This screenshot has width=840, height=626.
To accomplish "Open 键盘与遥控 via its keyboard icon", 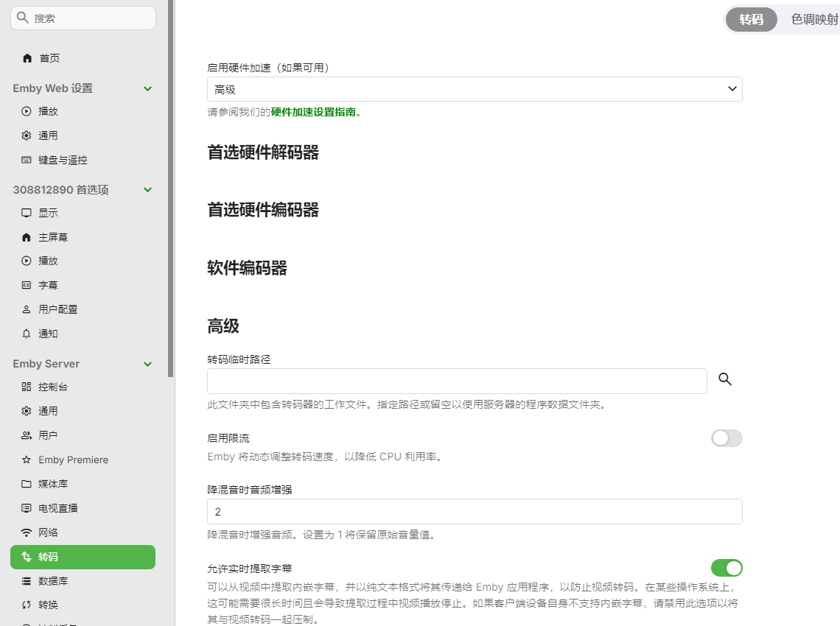I will tap(27, 160).
